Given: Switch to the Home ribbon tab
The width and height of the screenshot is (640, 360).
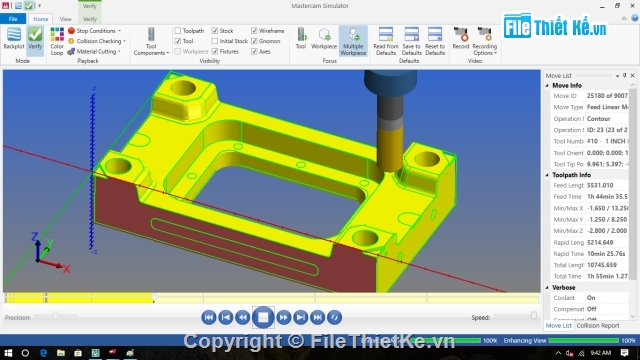Looking at the screenshot, I should pos(40,19).
